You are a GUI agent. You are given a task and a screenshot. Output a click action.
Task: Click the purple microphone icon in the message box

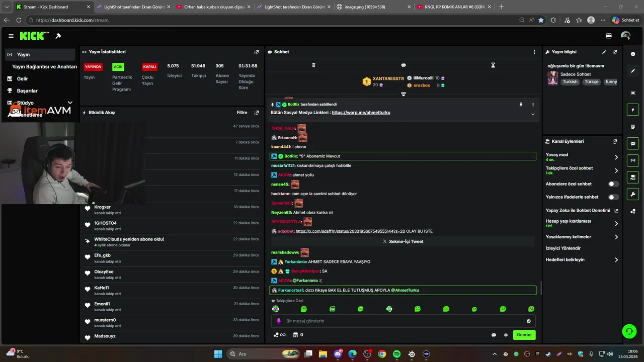pyautogui.click(x=279, y=321)
